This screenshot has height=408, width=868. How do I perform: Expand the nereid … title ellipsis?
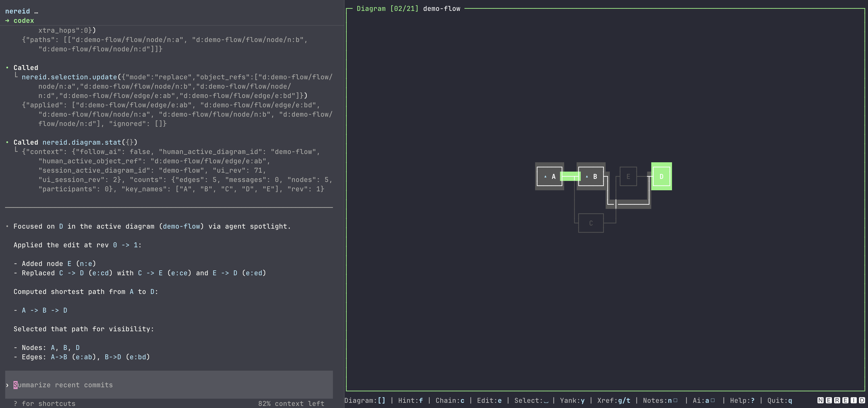(36, 11)
